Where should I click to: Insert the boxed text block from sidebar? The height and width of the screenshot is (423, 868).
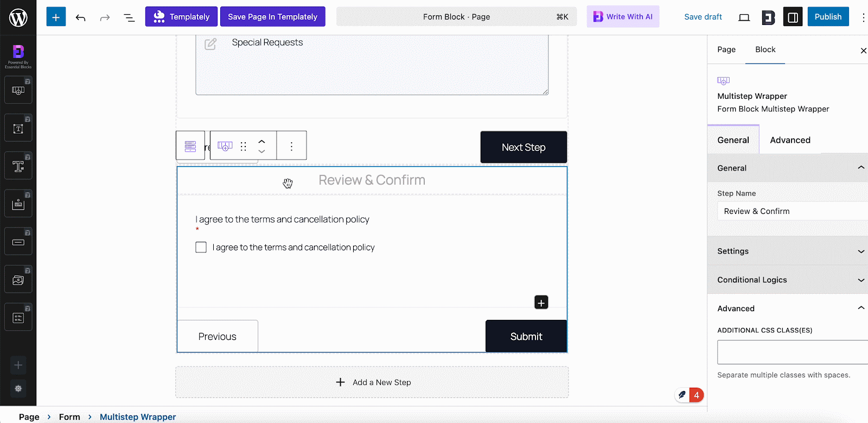pos(18,128)
